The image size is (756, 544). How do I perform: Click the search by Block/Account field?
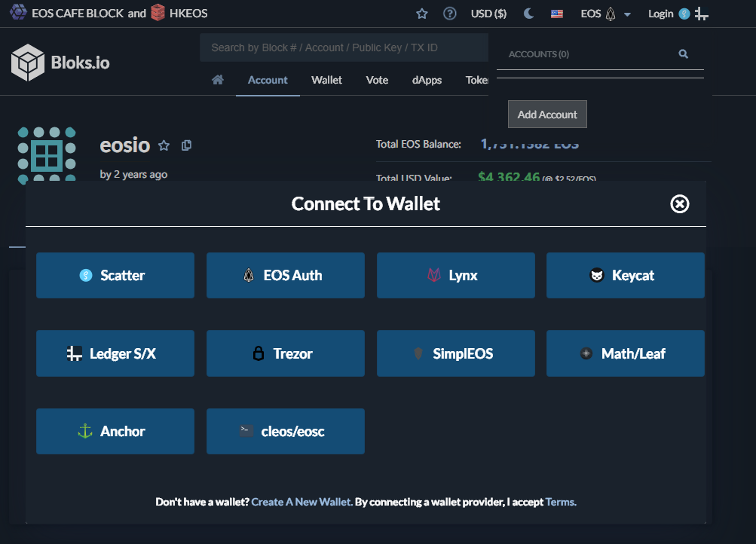pyautogui.click(x=344, y=47)
